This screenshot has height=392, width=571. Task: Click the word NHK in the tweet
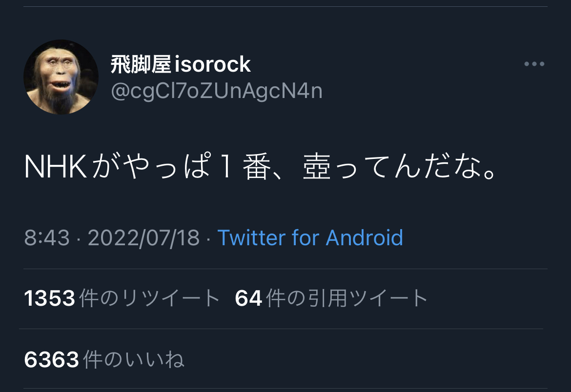(x=55, y=167)
